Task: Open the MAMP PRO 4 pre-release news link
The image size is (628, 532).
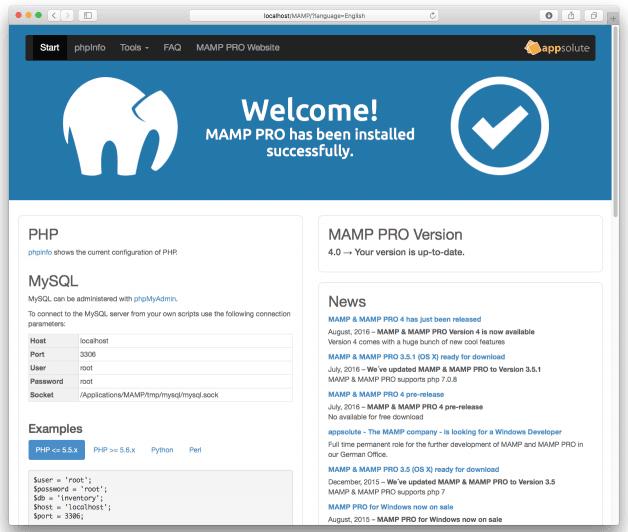Action: point(386,394)
